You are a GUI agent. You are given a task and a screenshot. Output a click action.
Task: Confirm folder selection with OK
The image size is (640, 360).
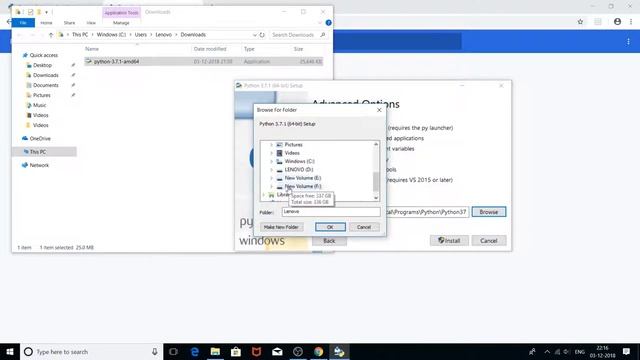click(x=330, y=227)
